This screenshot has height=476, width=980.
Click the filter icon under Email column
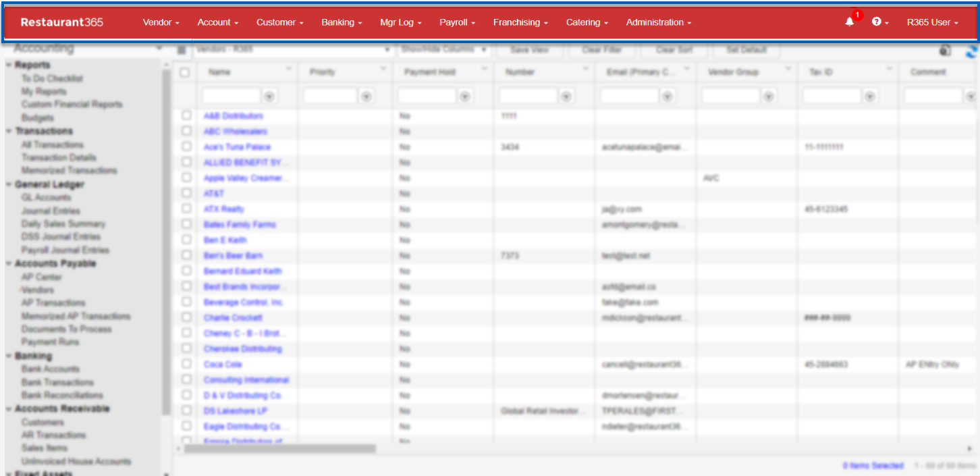coord(668,97)
